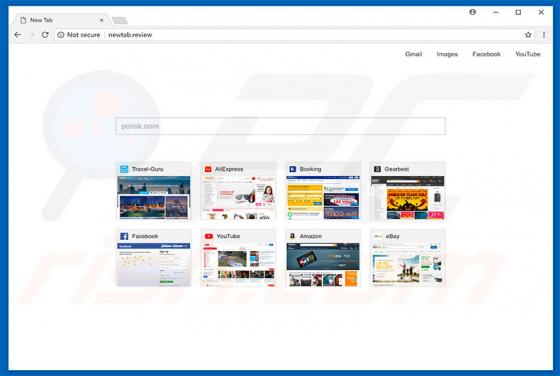Open the Facebook link at top right
Screen dimensions: 560x376
point(486,54)
